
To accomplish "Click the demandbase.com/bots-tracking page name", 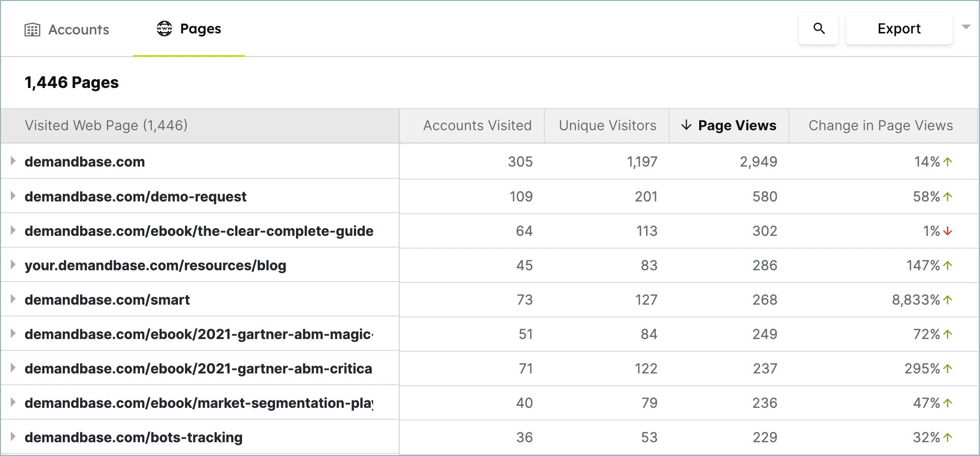I will [x=134, y=437].
